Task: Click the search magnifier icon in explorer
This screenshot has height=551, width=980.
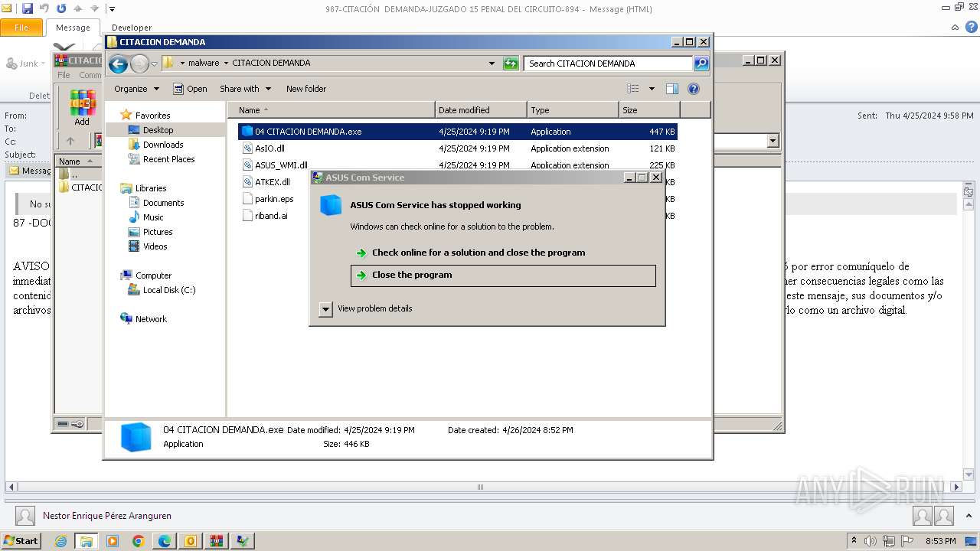Action: [701, 64]
